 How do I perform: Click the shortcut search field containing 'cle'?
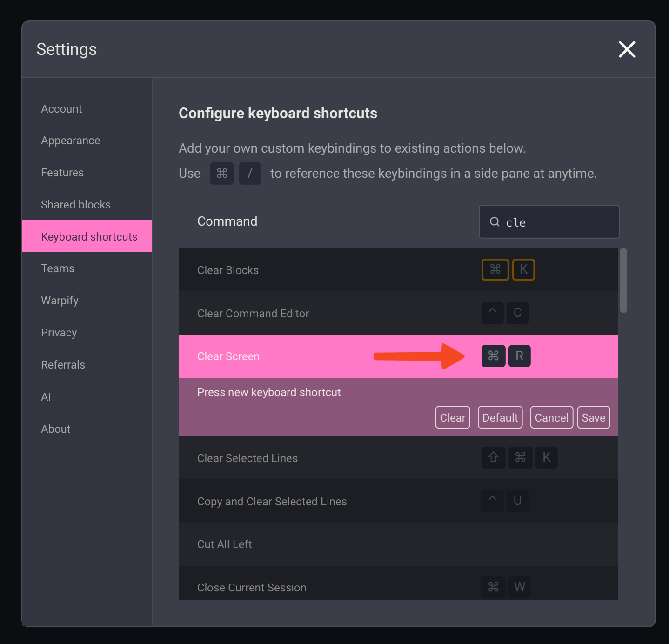coord(549,222)
